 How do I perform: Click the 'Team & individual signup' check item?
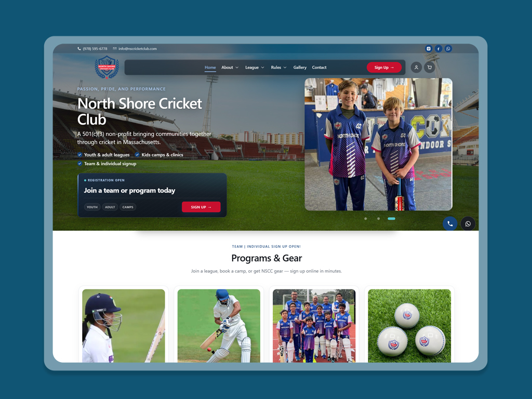click(x=107, y=164)
